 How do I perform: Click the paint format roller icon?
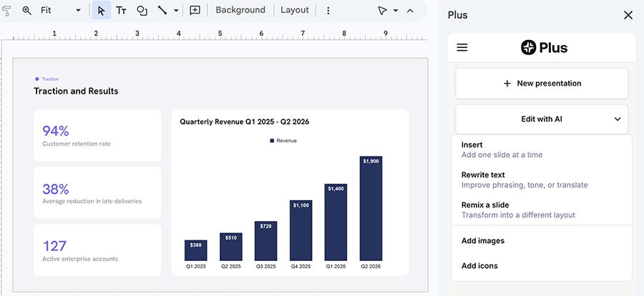(6, 10)
